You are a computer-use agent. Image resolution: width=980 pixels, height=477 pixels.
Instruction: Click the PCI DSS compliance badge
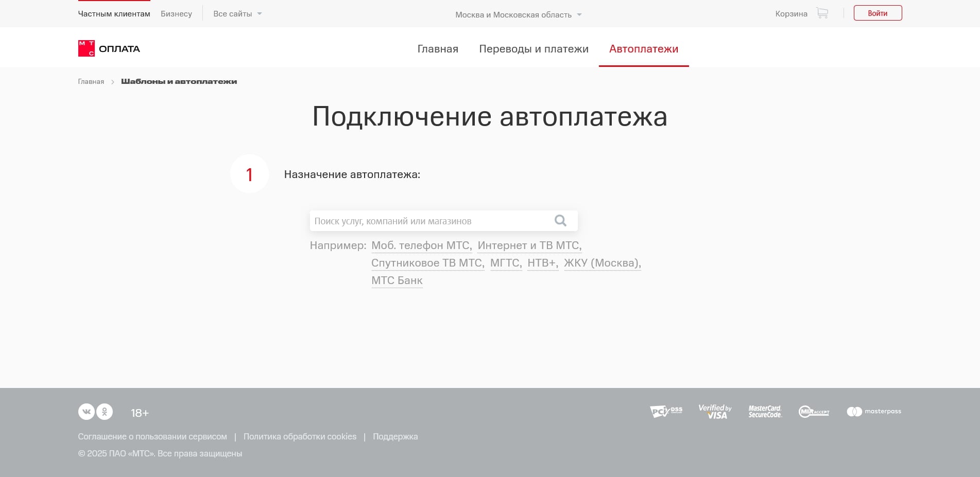coord(666,412)
